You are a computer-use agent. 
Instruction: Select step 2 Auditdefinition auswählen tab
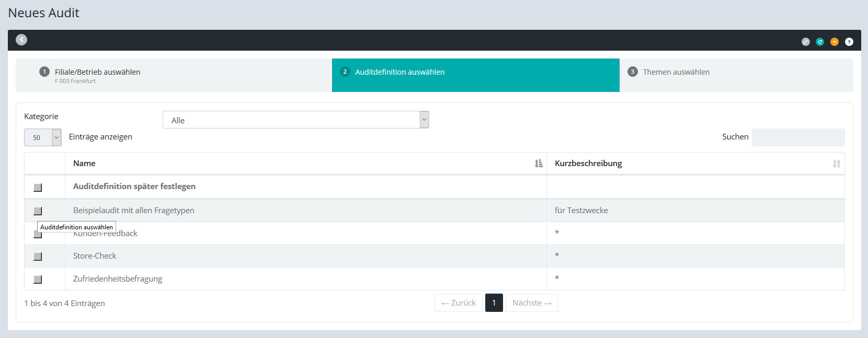399,72
